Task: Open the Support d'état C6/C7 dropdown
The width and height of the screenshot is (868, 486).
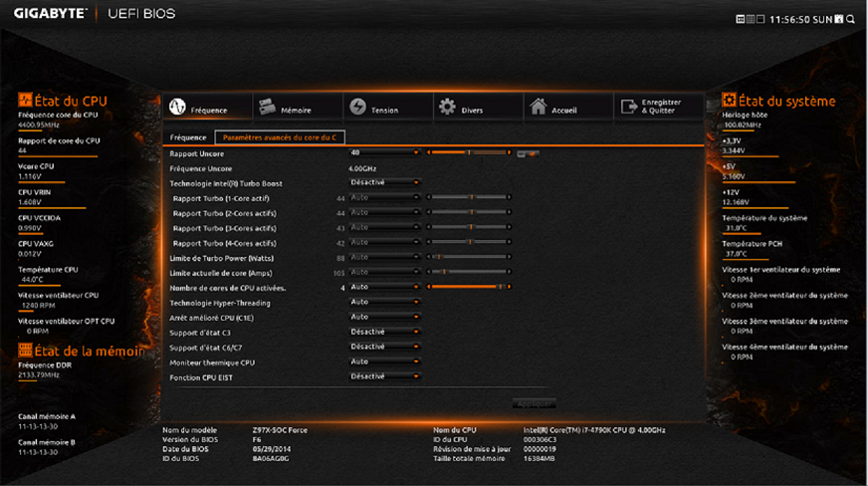Action: 384,347
